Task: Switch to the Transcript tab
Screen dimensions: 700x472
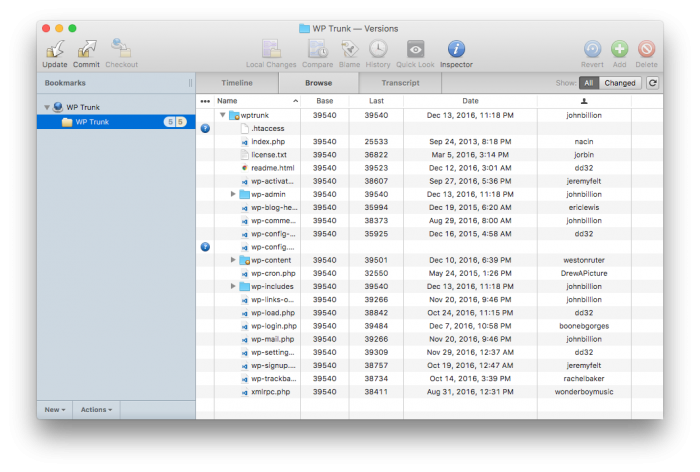Action: pos(400,83)
